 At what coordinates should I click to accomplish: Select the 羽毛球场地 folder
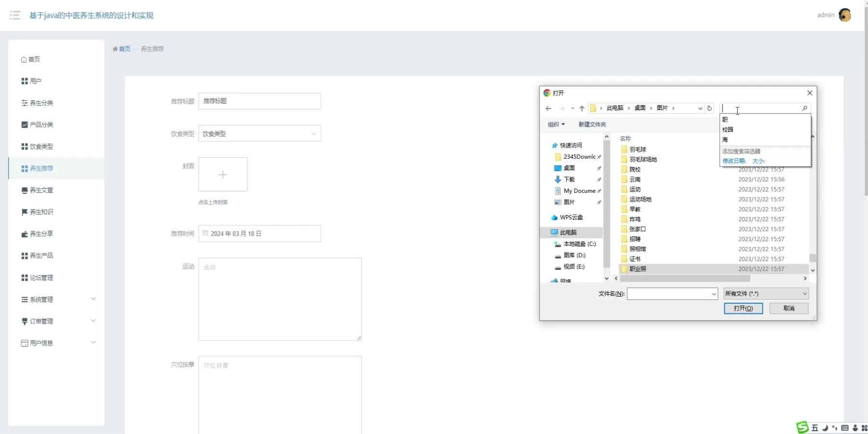(639, 160)
